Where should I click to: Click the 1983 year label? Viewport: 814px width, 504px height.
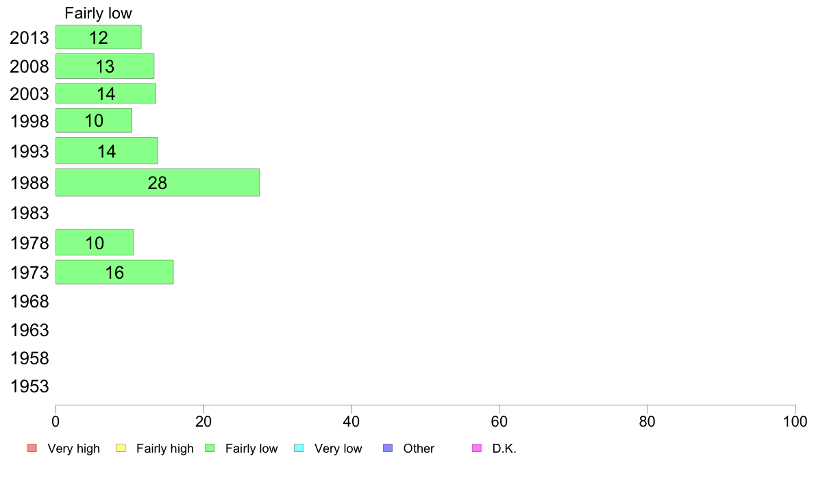(29, 213)
